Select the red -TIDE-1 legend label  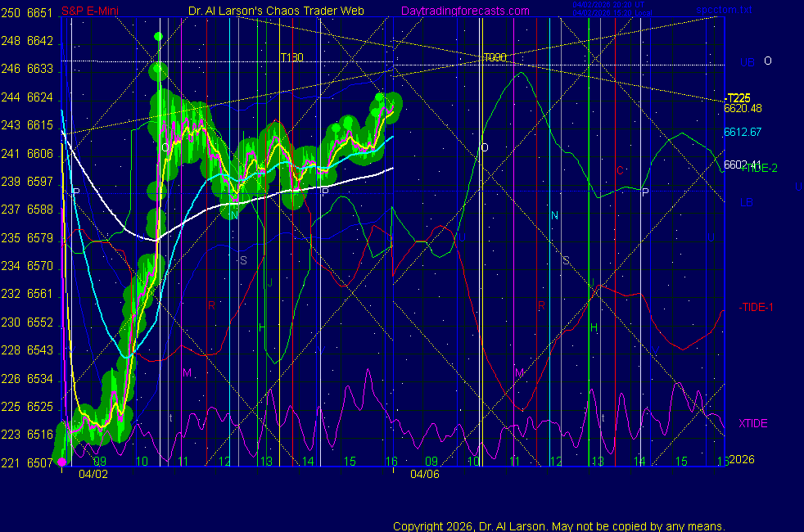757,307
